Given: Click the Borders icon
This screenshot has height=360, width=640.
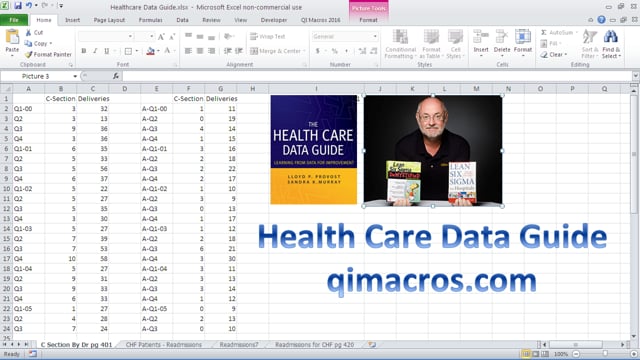Looking at the screenshot, I should pyautogui.click(x=128, y=51).
